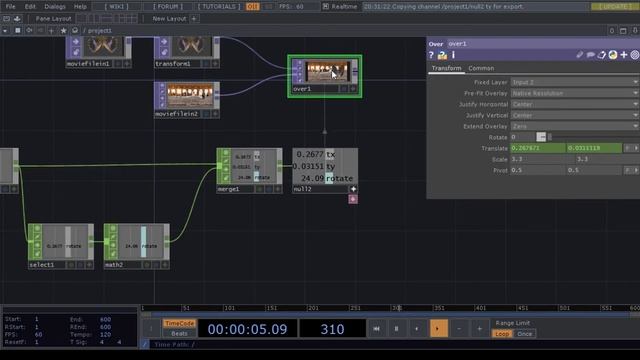Click the Python language icon in header

point(613,55)
